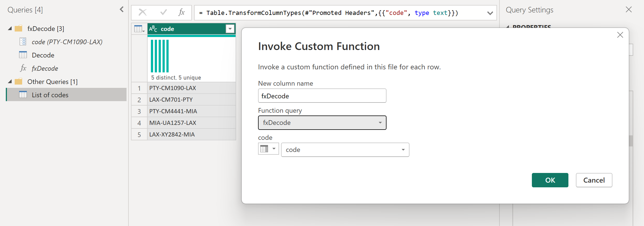Expand the formula bar with the chevron

tap(490, 13)
